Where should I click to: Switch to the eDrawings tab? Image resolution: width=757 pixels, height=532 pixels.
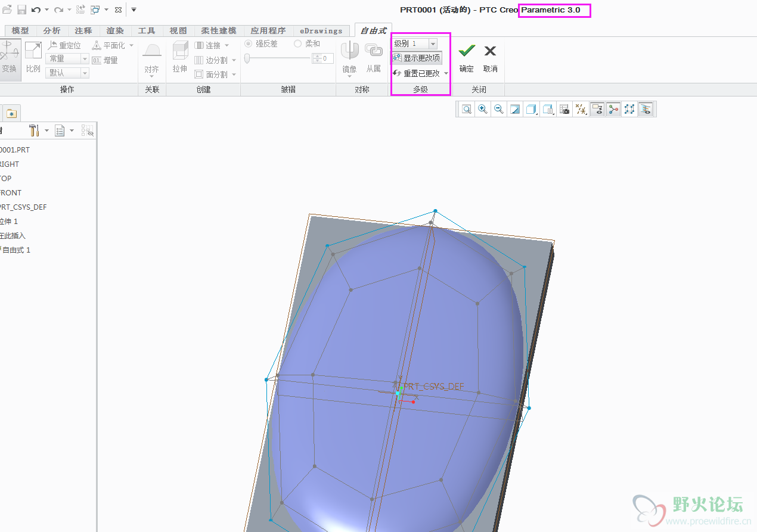321,30
